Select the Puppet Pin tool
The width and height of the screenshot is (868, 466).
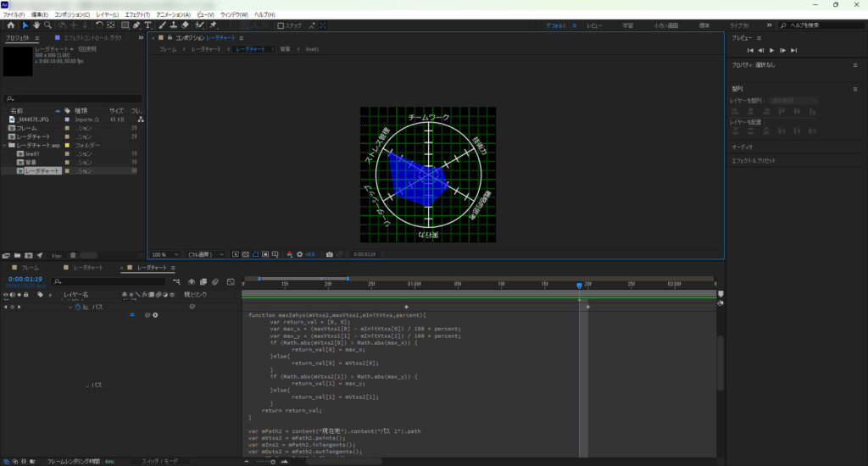point(213,25)
